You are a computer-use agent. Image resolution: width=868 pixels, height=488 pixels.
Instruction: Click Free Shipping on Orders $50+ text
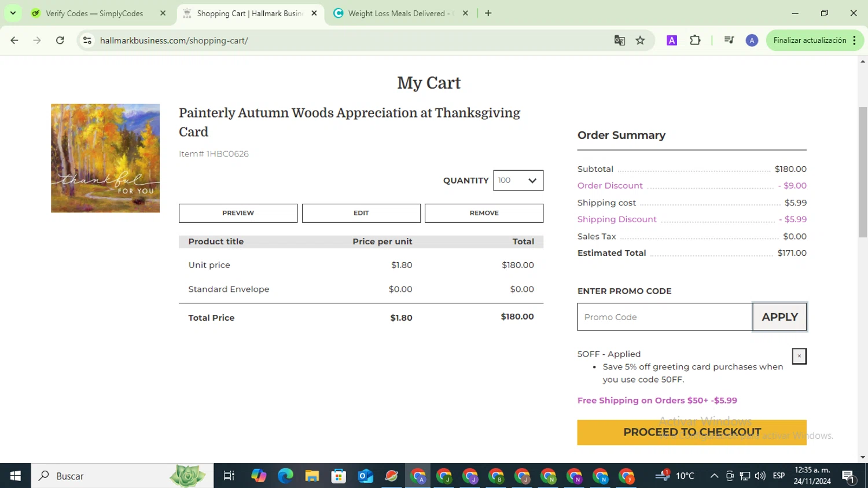pos(657,401)
